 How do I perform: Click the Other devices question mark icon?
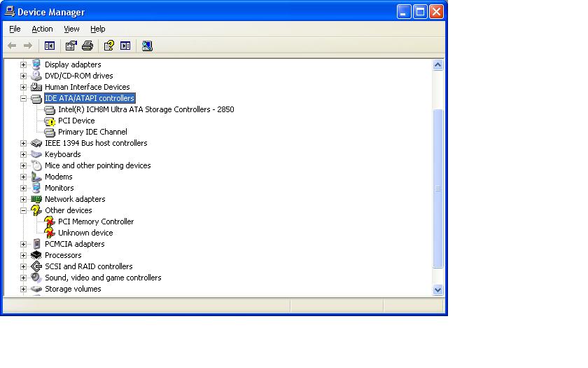tap(36, 210)
